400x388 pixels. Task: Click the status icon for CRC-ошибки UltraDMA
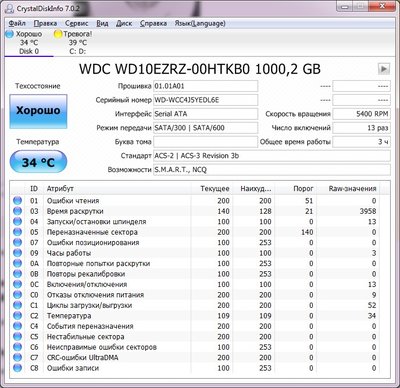point(17,357)
